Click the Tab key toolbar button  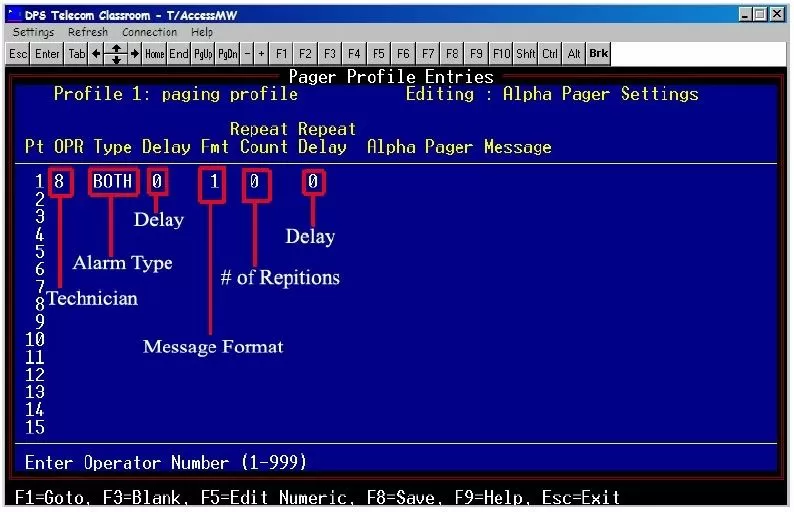[x=76, y=53]
